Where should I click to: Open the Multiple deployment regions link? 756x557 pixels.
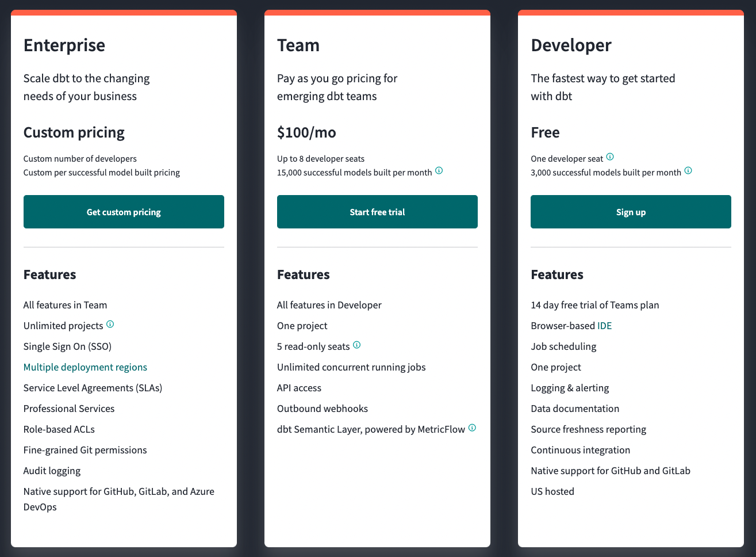[85, 367]
